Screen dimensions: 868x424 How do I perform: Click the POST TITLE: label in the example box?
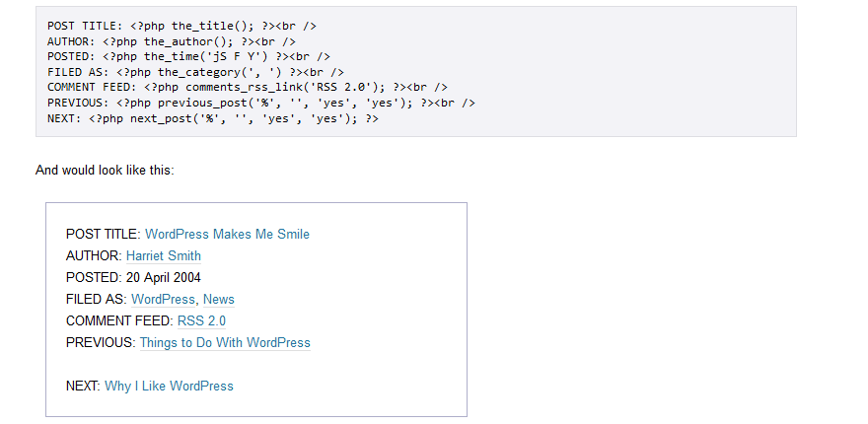104,234
